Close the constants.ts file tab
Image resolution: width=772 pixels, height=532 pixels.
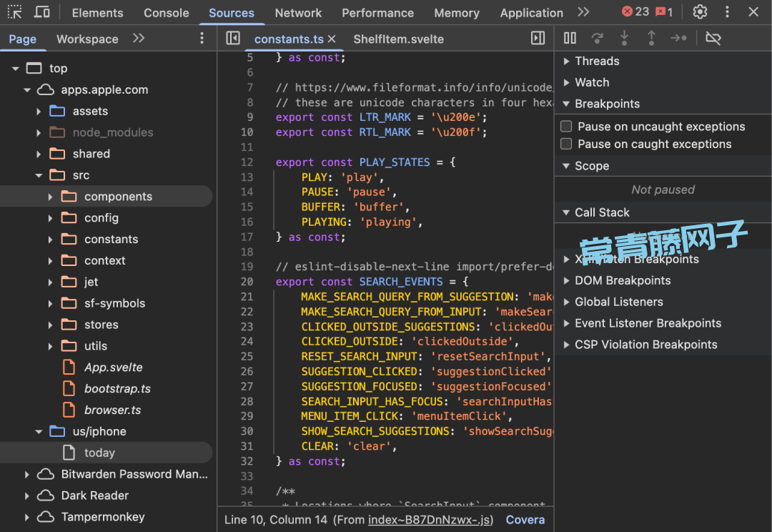(332, 39)
